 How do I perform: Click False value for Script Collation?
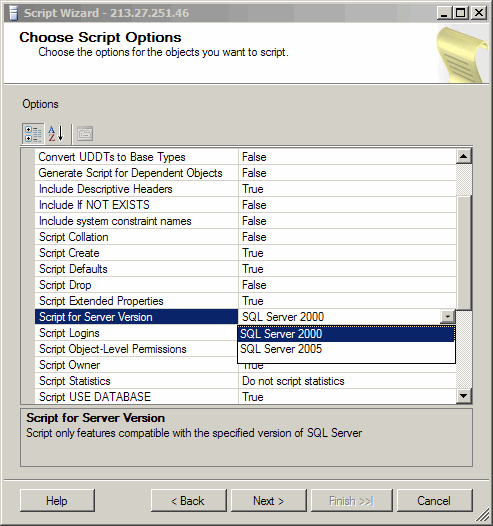coord(347,237)
